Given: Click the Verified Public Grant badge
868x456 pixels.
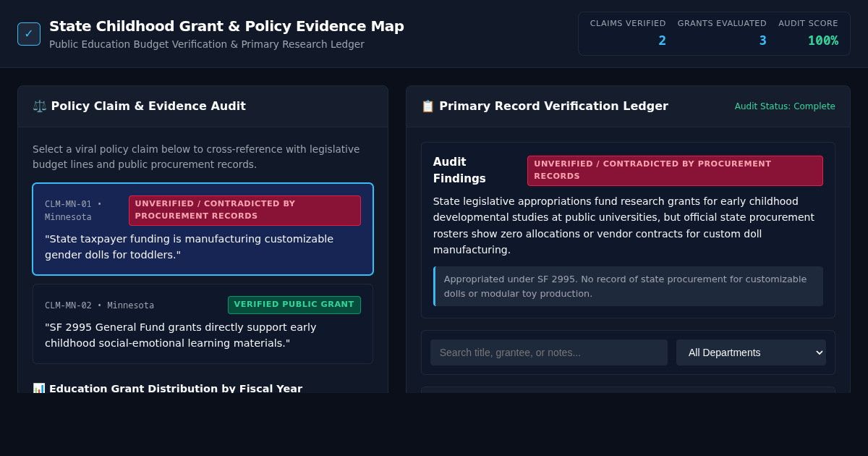Looking at the screenshot, I should [294, 305].
